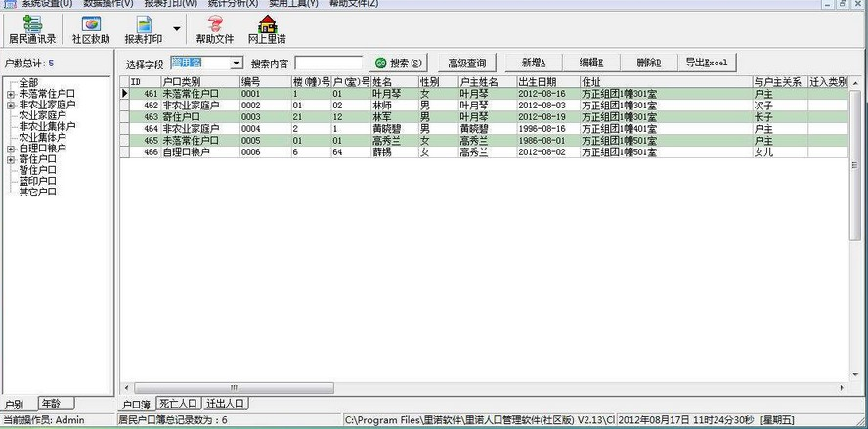Click the 网上里诺 house icon

[x=266, y=29]
